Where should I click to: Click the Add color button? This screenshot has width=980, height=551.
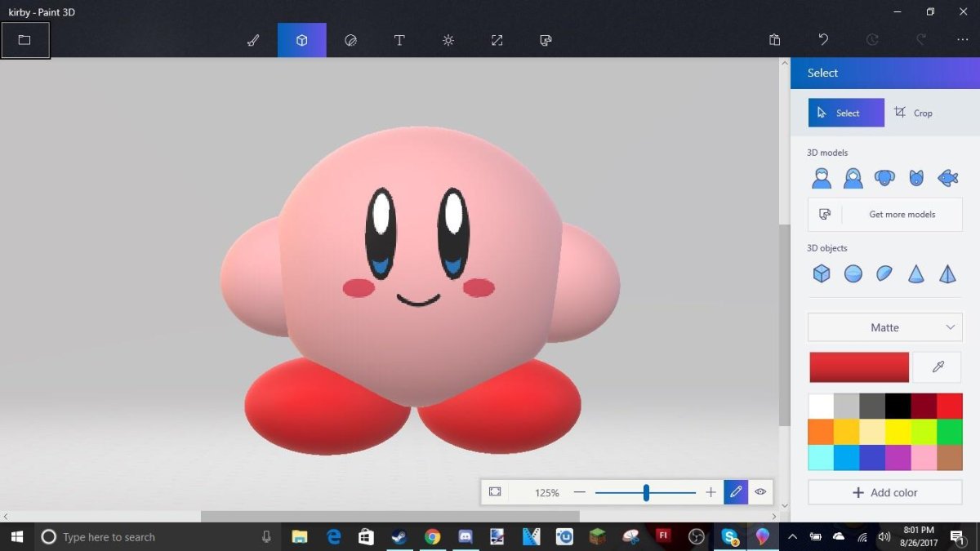pyautogui.click(x=884, y=492)
